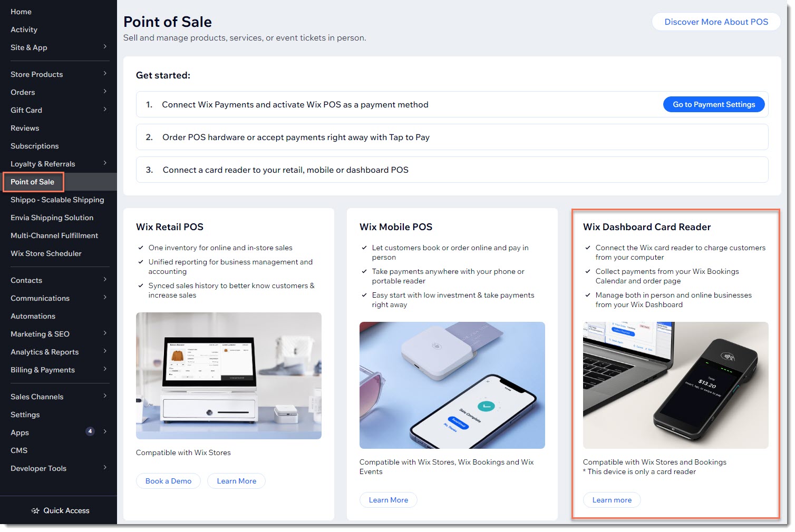The image size is (795, 532).
Task: Open Subscriptions from the sidebar
Action: coord(35,145)
